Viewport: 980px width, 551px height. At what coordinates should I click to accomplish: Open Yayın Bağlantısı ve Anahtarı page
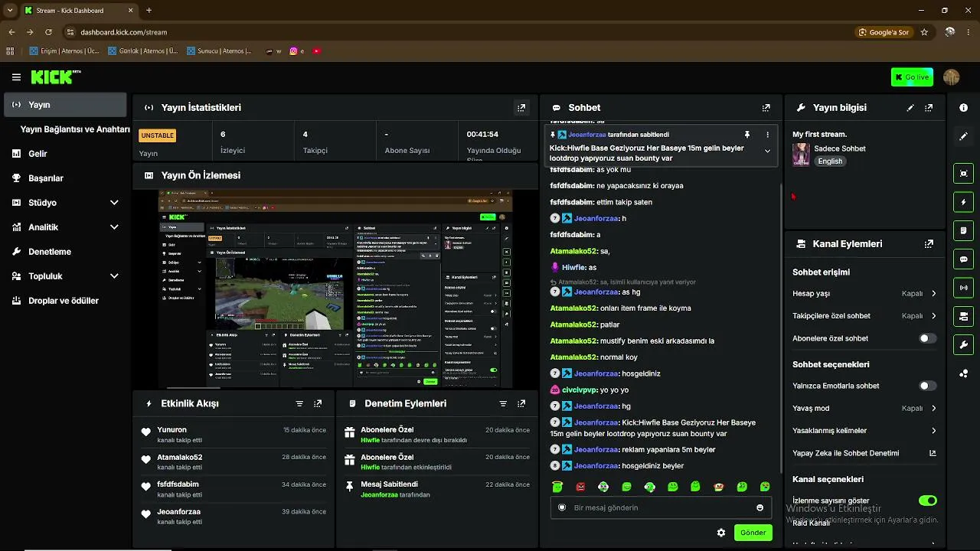pos(75,129)
